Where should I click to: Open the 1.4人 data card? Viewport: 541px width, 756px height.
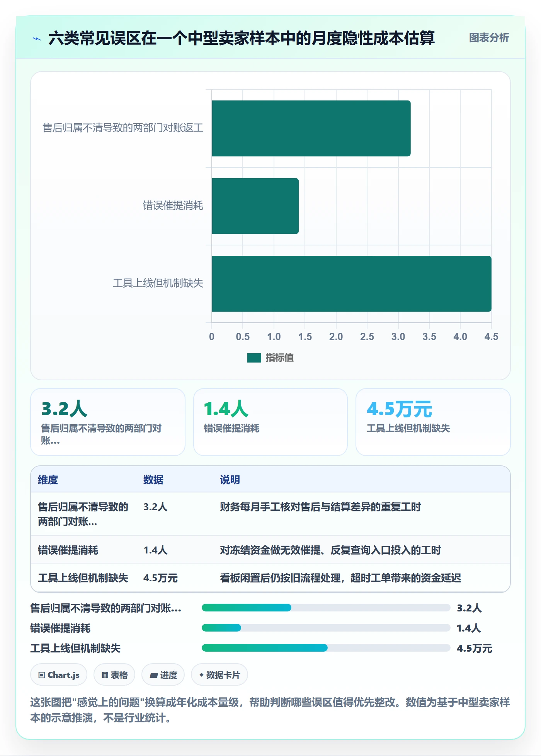(x=270, y=422)
